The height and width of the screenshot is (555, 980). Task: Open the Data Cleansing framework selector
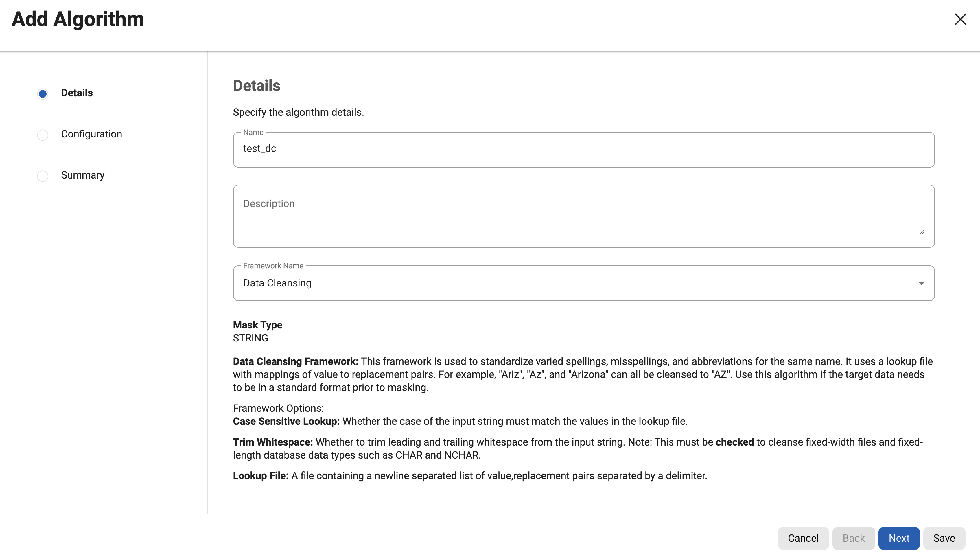point(583,283)
